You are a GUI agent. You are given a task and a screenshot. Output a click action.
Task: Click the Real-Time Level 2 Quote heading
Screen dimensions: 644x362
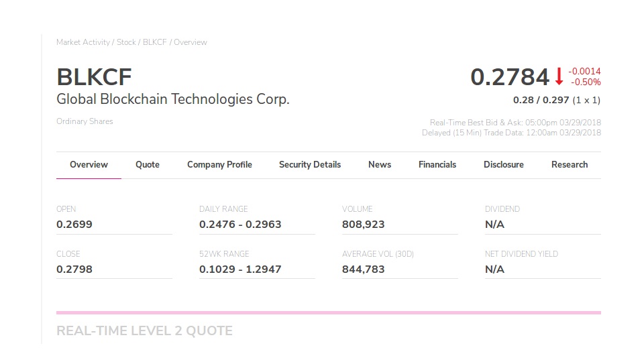click(144, 330)
